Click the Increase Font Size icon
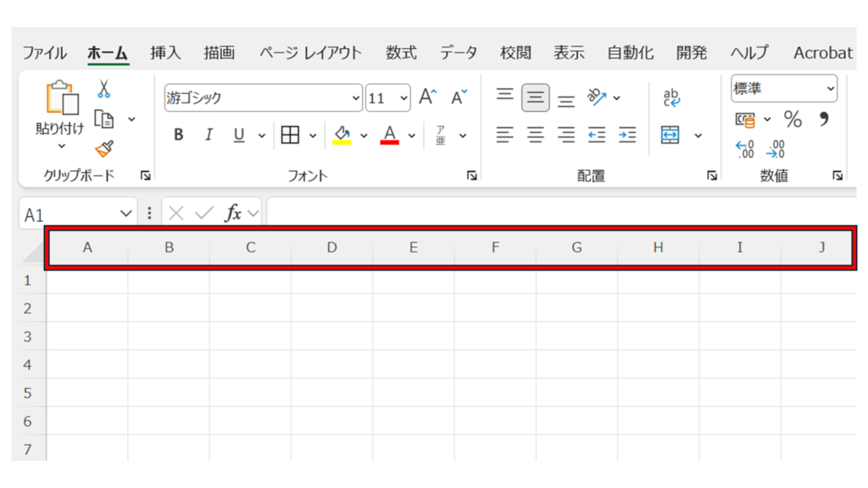 tap(428, 97)
